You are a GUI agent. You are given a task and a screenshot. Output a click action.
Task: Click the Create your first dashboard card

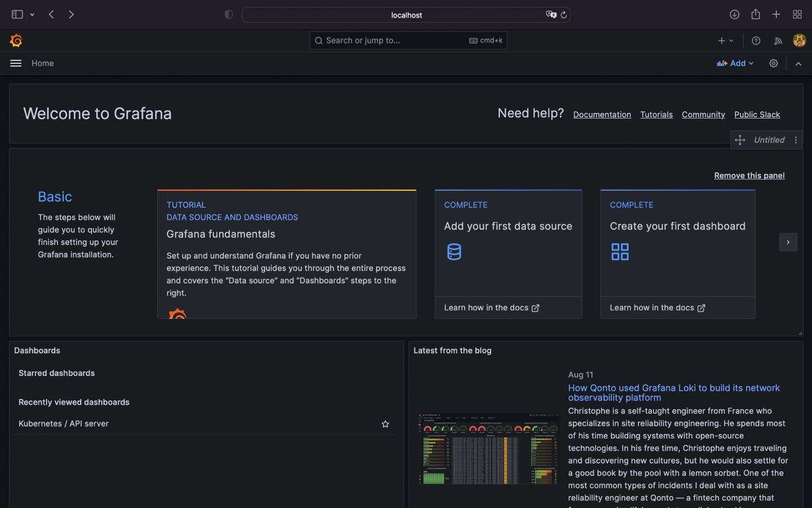tap(678, 254)
